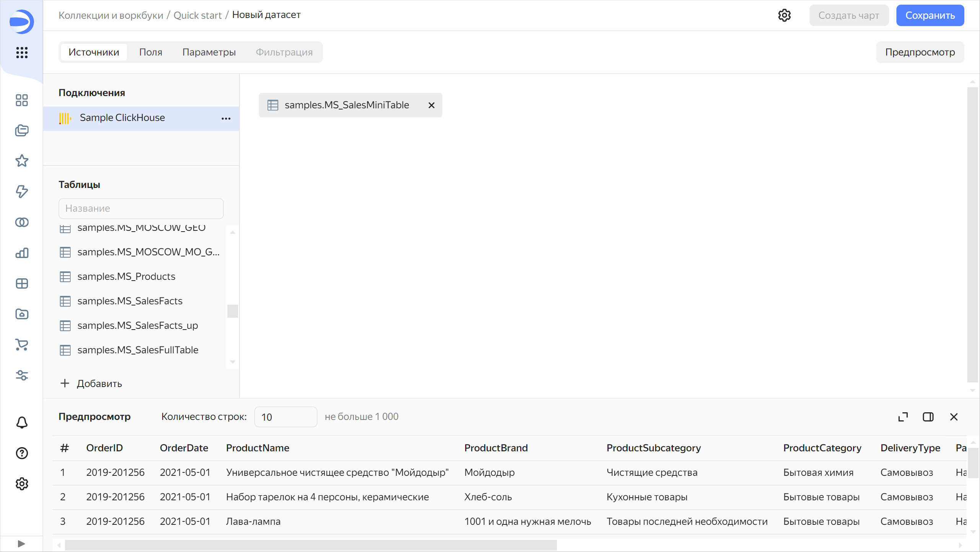Remove samples.MS_SalesMiniTable from the workspace
Viewport: 980px width, 552px height.
[x=431, y=105]
